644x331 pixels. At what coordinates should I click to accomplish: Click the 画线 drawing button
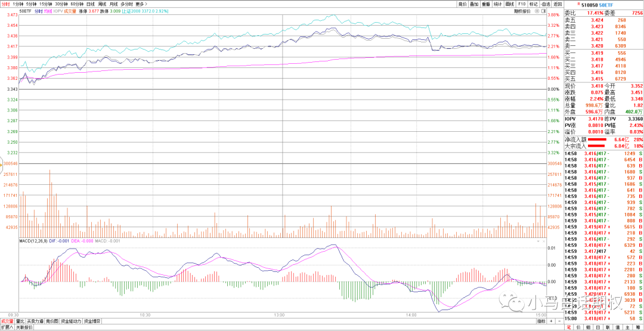510,4
